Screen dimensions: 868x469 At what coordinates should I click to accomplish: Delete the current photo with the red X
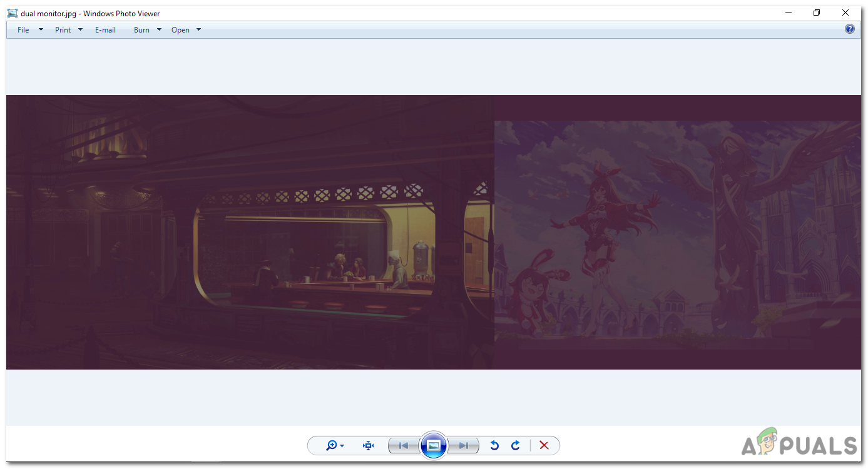pyautogui.click(x=544, y=445)
